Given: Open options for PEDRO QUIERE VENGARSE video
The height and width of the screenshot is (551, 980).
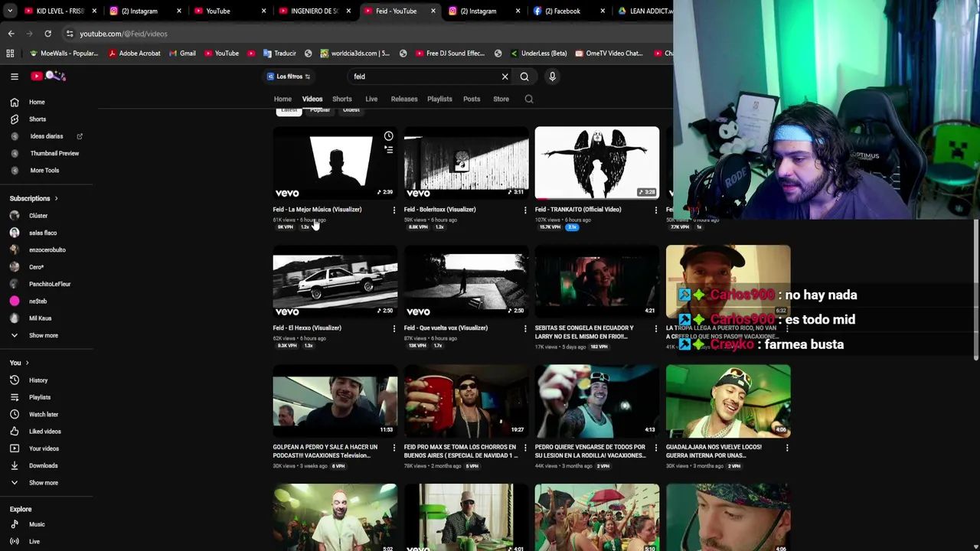Looking at the screenshot, I should point(656,447).
